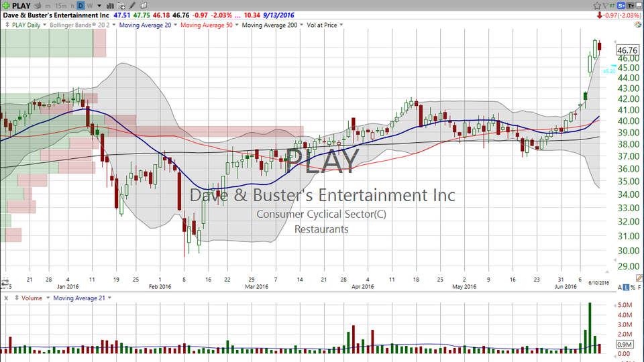Switch to the Weekly 'W' timeframe

[x=89, y=6]
